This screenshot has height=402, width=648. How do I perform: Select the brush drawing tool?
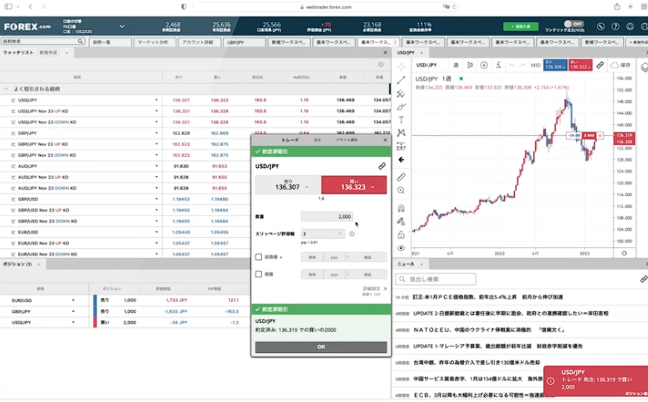(x=401, y=107)
